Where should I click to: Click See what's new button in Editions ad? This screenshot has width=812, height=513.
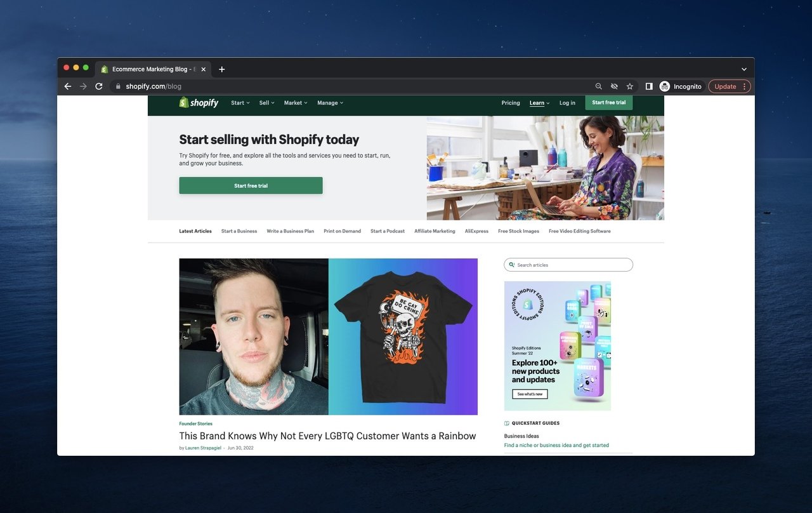[530, 394]
